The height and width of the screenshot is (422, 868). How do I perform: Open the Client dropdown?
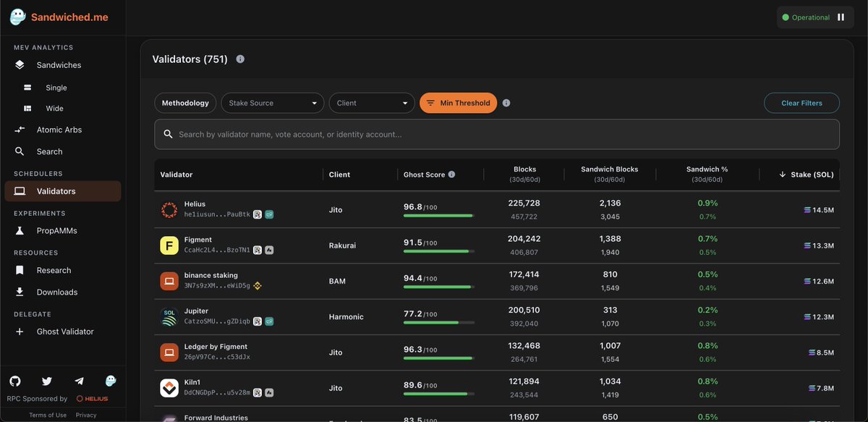pyautogui.click(x=372, y=103)
